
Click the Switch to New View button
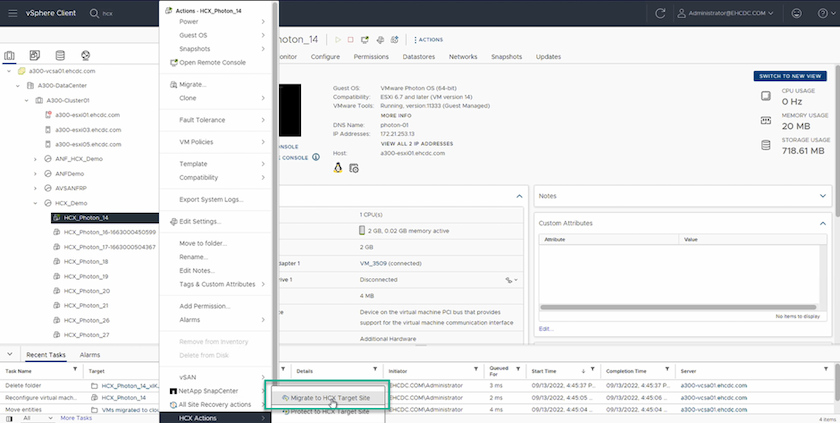(790, 76)
